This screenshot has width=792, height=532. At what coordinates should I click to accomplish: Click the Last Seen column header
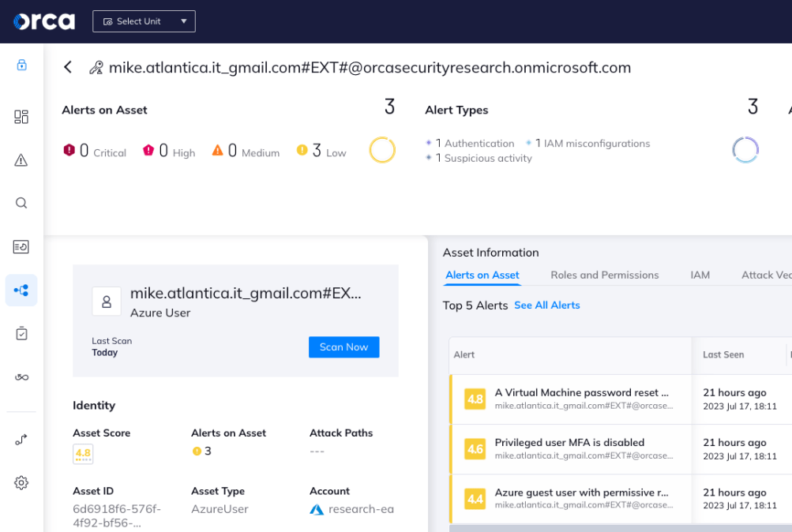pyautogui.click(x=723, y=355)
